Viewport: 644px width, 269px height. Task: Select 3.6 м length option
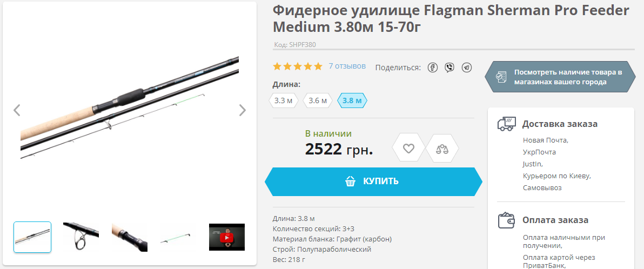pyautogui.click(x=318, y=100)
